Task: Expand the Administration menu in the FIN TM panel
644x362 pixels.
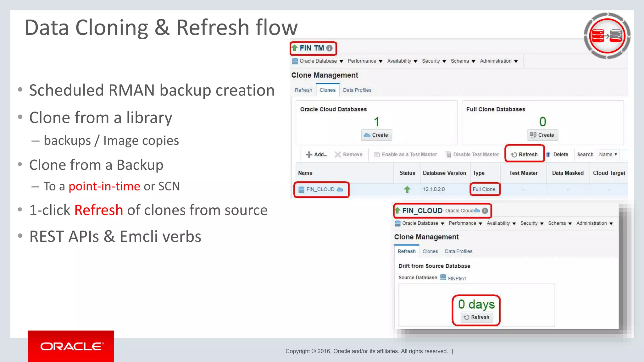Action: pyautogui.click(x=499, y=61)
